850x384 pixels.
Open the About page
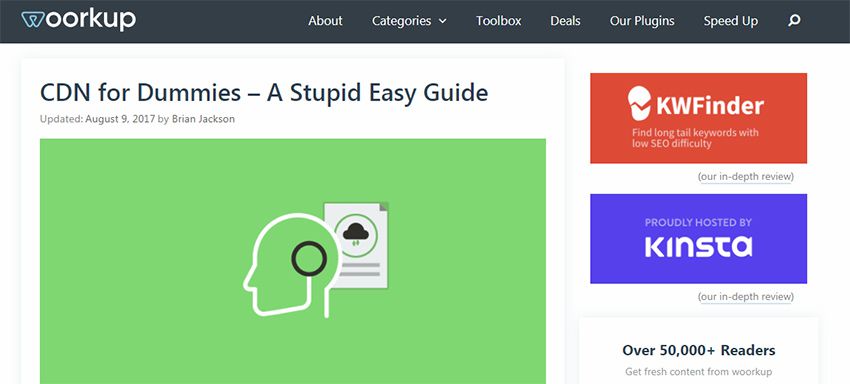coord(325,21)
